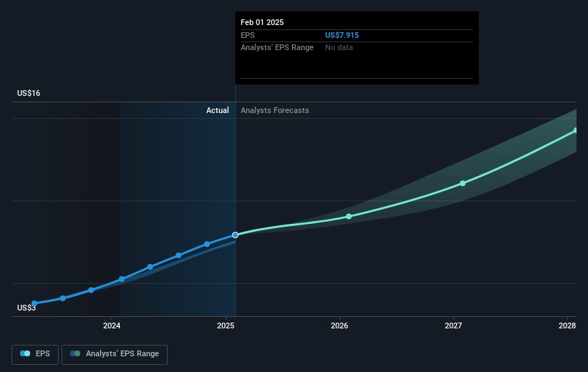Select the 2026 forecast EPS data point
Screen dimensions: 588x372
pyautogui.click(x=349, y=216)
